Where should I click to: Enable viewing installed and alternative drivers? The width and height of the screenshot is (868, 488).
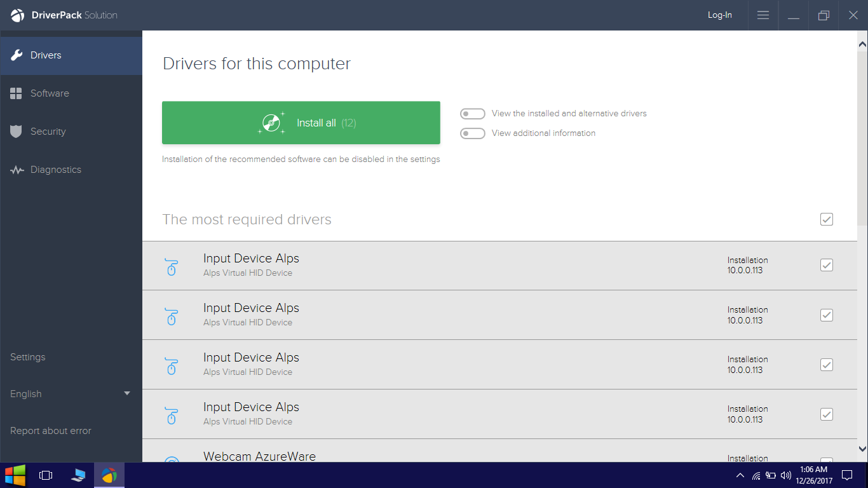[473, 113]
